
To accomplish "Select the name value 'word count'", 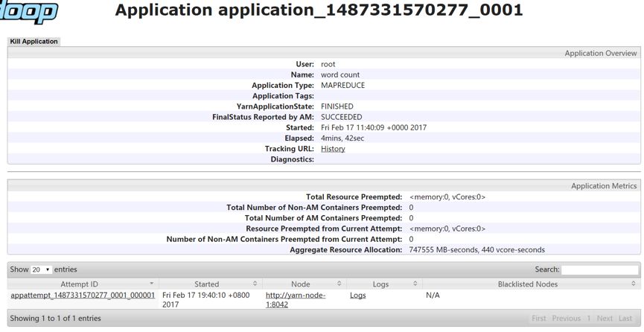I will pyautogui.click(x=340, y=74).
